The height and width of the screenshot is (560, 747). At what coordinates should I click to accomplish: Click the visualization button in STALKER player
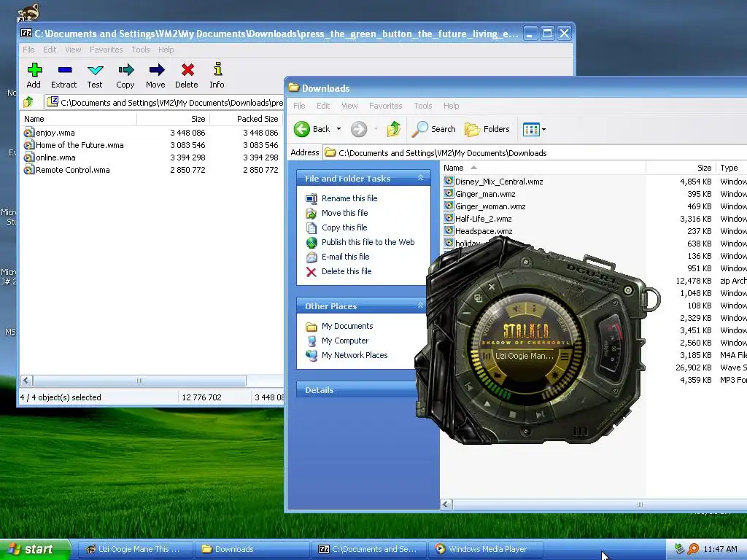click(x=554, y=376)
